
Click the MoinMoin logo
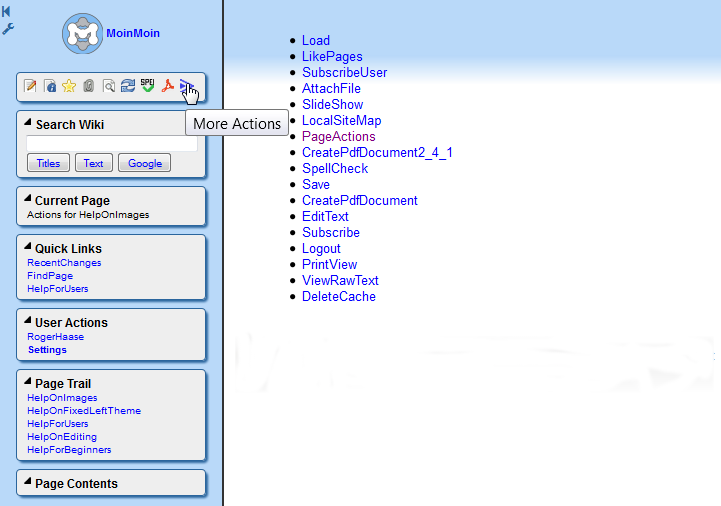click(82, 34)
